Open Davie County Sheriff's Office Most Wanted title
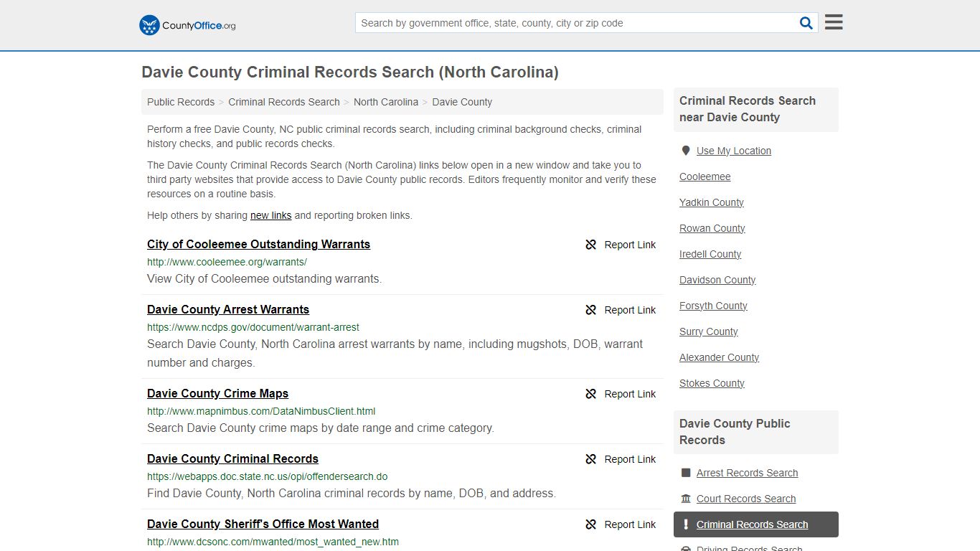This screenshot has width=980, height=551. 263,524
